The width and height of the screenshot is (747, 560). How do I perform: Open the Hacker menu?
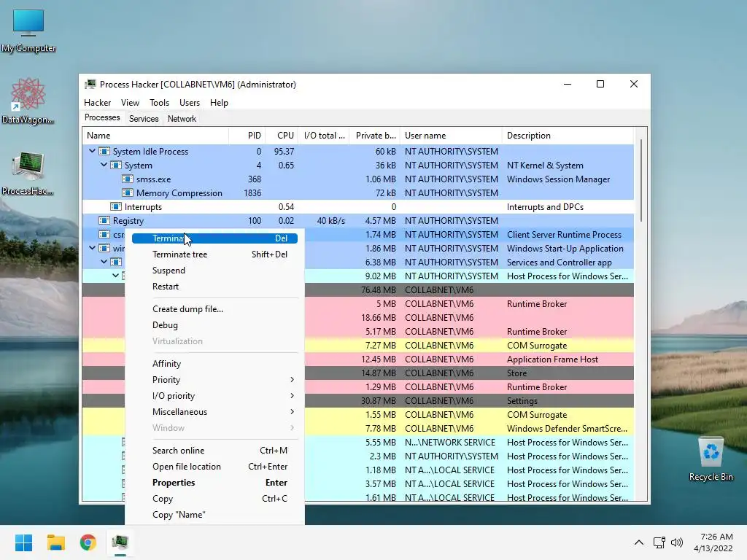(x=97, y=102)
